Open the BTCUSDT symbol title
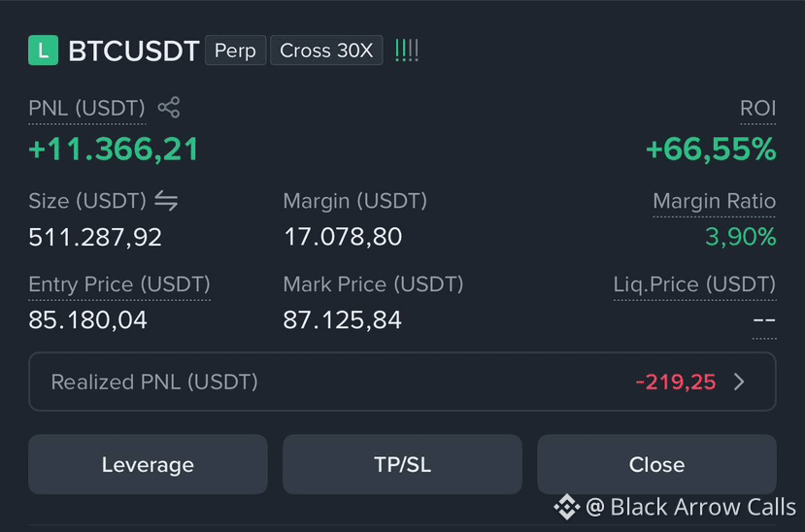The image size is (805, 532). click(133, 50)
